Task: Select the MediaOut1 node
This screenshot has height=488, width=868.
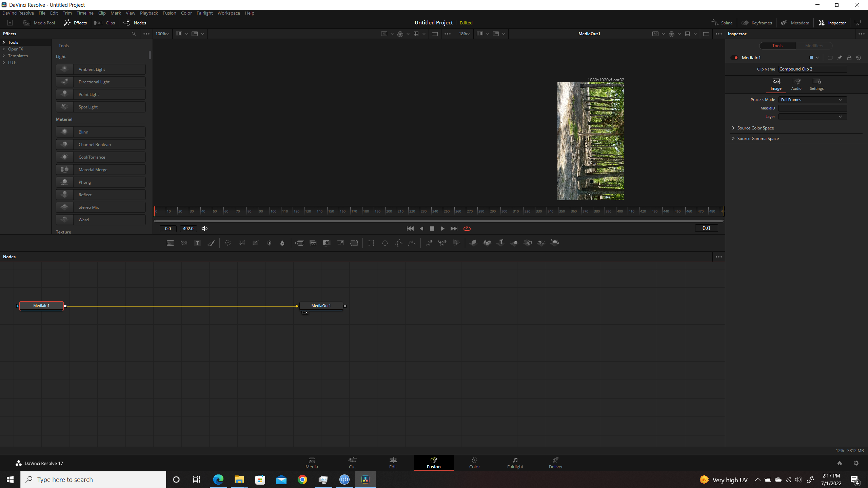Action: point(321,306)
